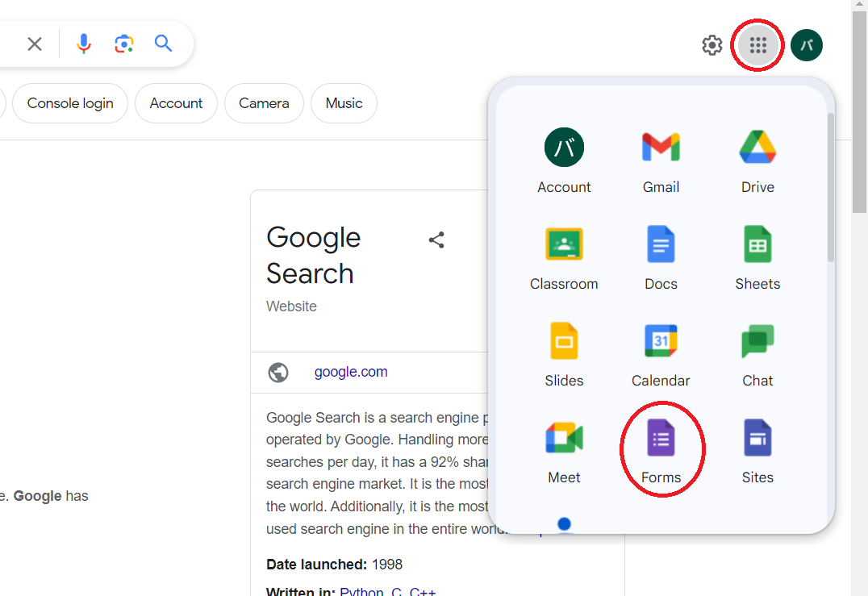Open Google Chat app
This screenshot has height=596, width=868.
(757, 355)
